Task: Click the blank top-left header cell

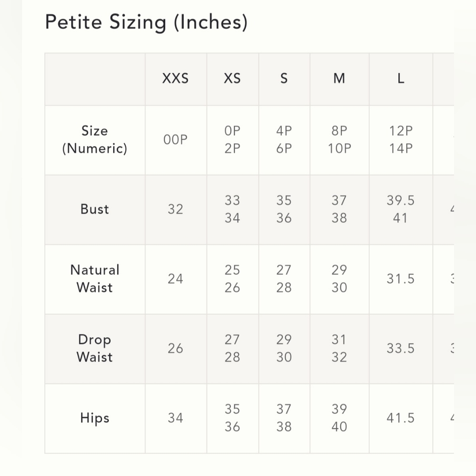Action: pyautogui.click(x=95, y=79)
